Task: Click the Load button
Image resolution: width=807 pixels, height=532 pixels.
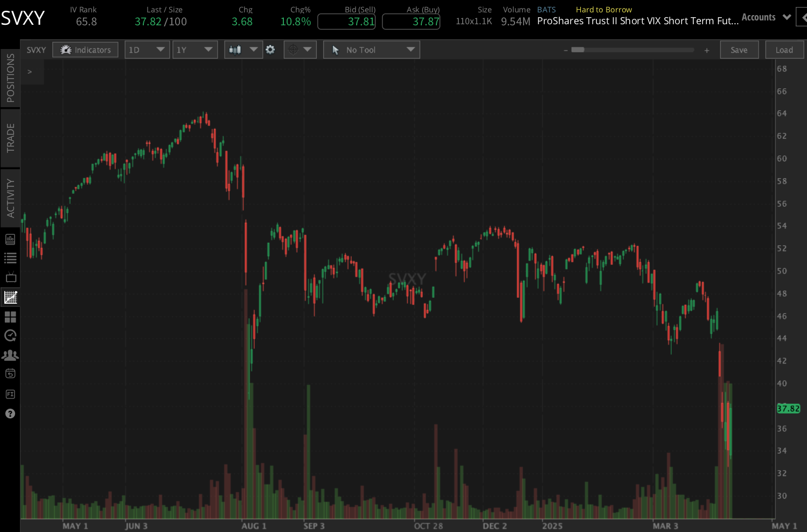Action: click(784, 49)
